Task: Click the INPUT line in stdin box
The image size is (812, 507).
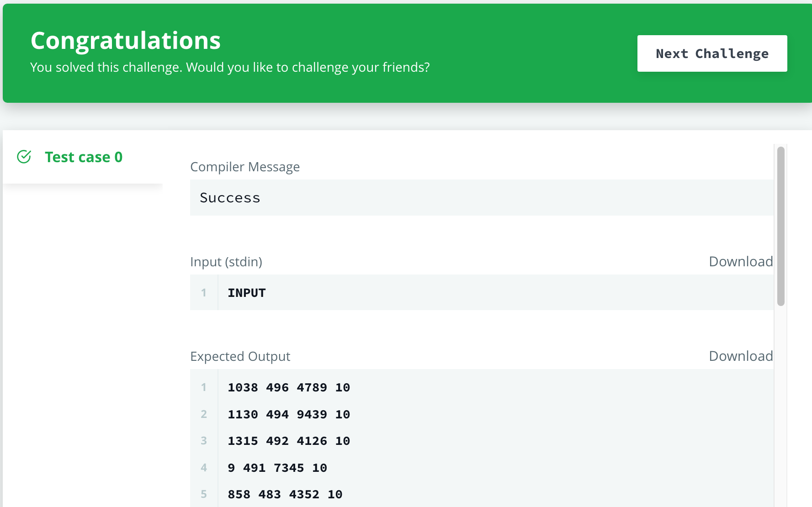Action: point(247,293)
